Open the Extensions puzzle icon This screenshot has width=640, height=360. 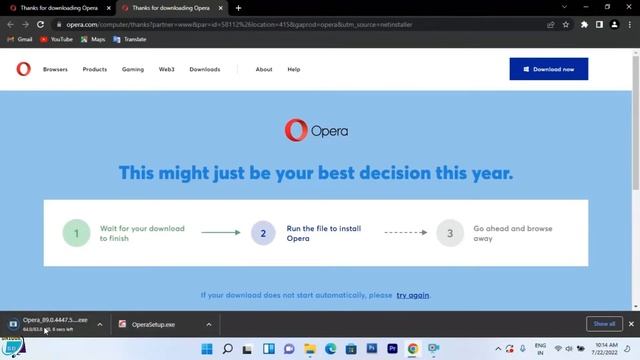tap(584, 24)
